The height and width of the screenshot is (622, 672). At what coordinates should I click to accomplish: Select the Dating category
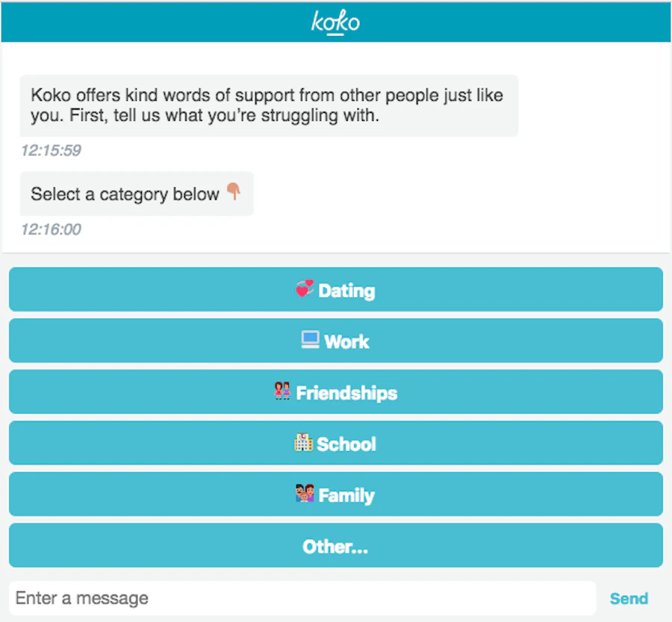pyautogui.click(x=336, y=290)
